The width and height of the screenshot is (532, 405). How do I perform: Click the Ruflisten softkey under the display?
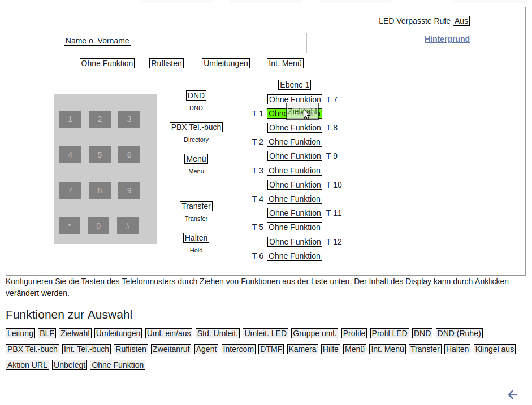pyautogui.click(x=166, y=63)
